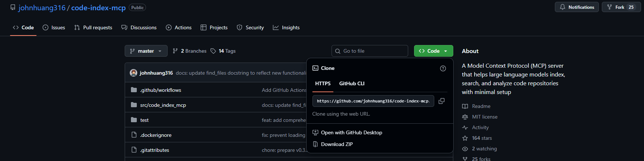Click the fork icon beside 25 forks
Viewport: 644px width, 161px height.
pos(465,159)
